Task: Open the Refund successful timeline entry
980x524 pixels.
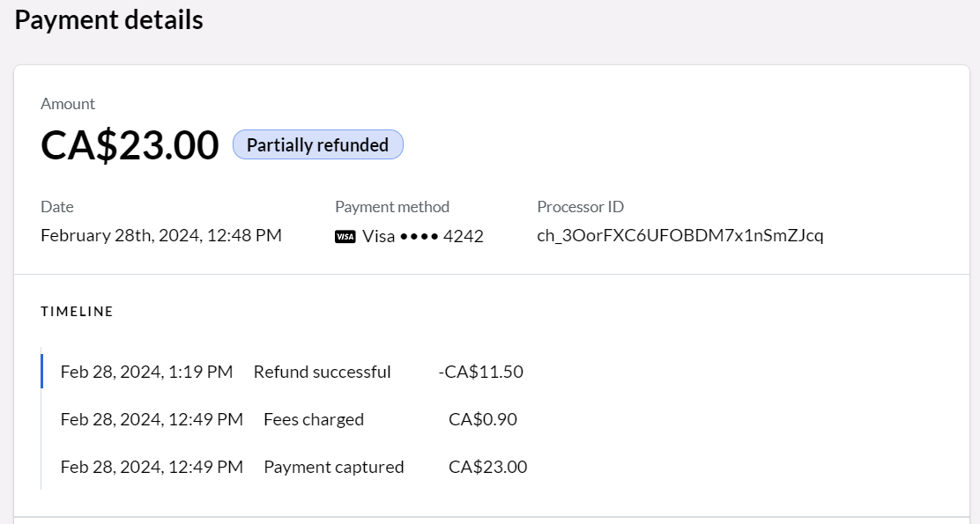Action: pos(322,372)
